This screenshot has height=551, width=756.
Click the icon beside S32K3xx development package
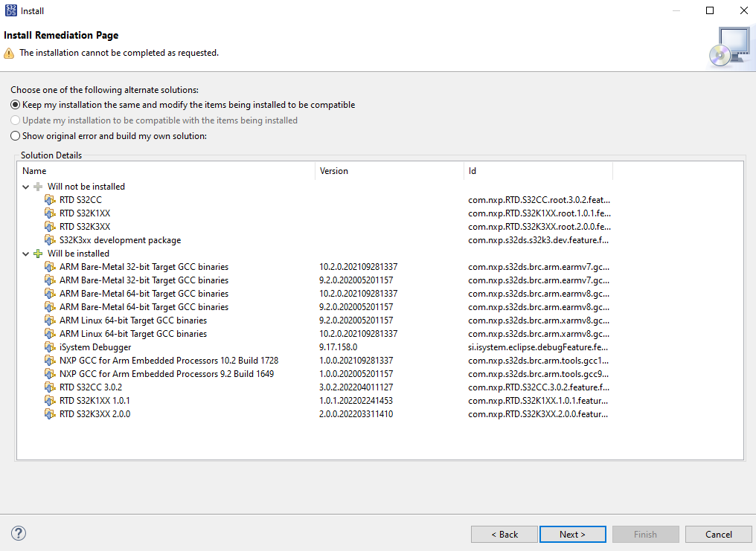[x=49, y=239]
